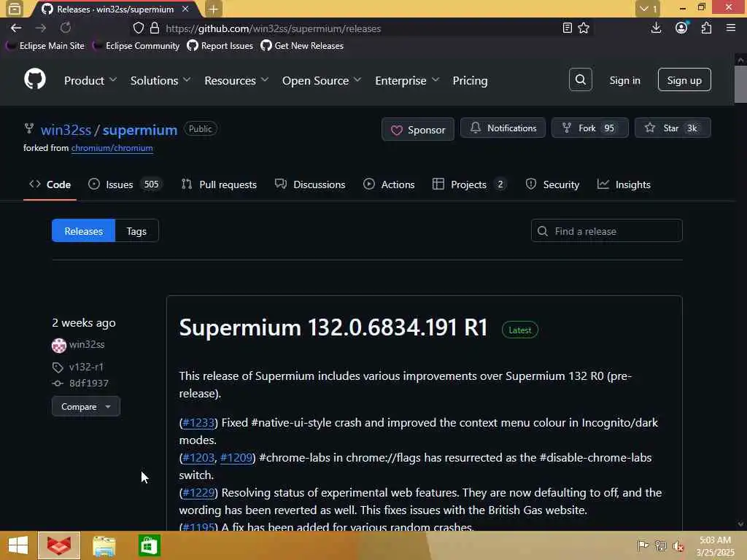Toggle reader view icon in address bar
This screenshot has height=560, width=747.
567,28
